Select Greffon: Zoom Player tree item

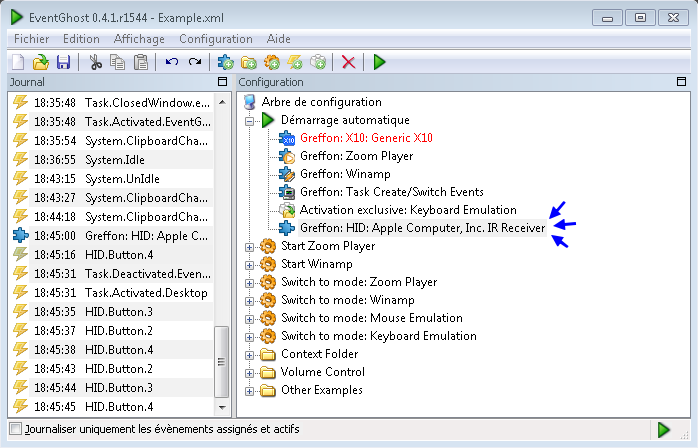[357, 156]
